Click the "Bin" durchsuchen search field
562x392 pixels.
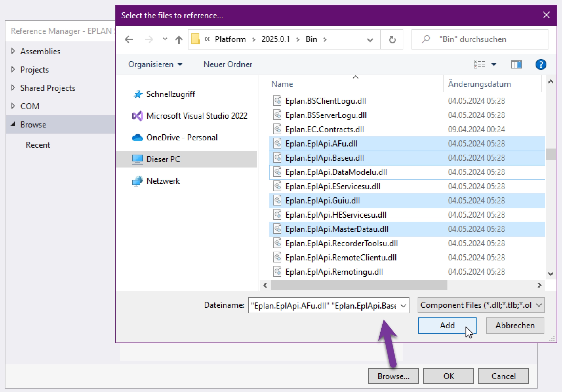coord(480,39)
